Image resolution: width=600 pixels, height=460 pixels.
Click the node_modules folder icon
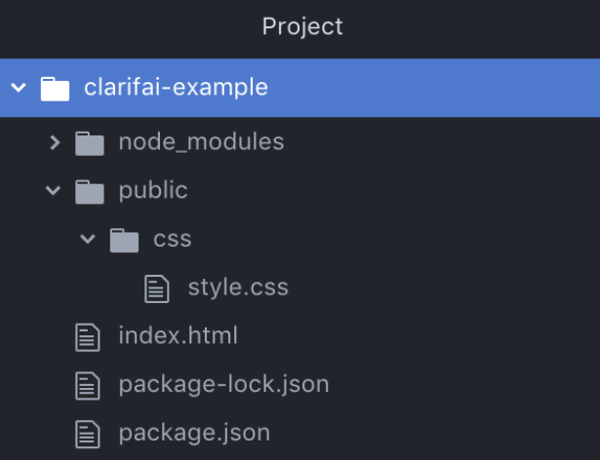point(89,143)
